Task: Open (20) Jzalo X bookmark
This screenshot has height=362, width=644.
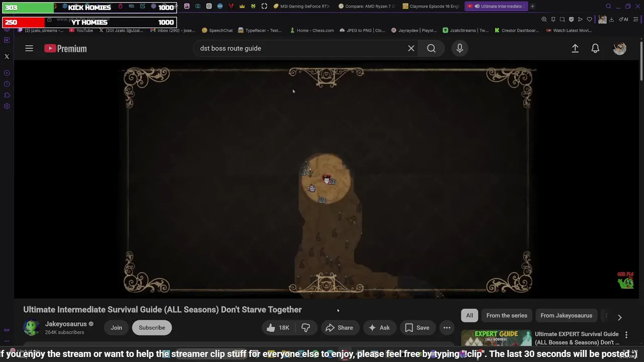Action: pos(121,30)
